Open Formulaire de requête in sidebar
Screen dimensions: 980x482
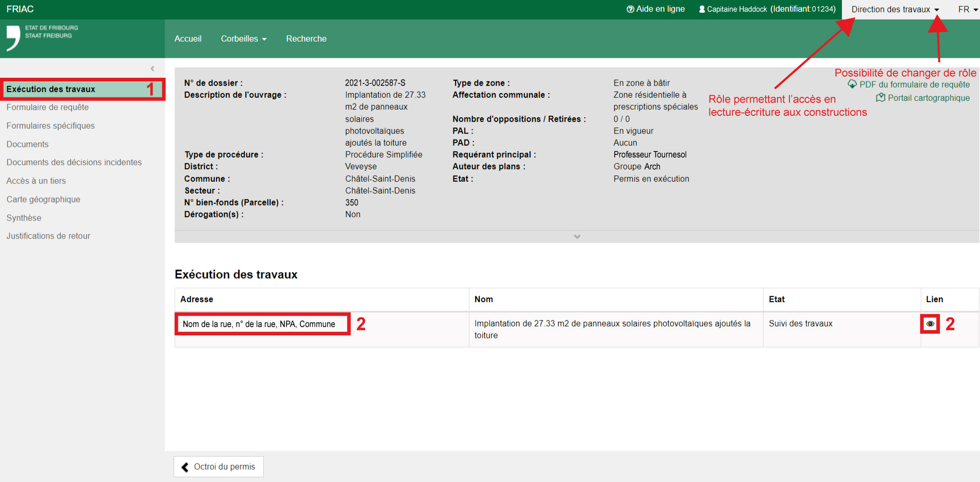coord(47,107)
